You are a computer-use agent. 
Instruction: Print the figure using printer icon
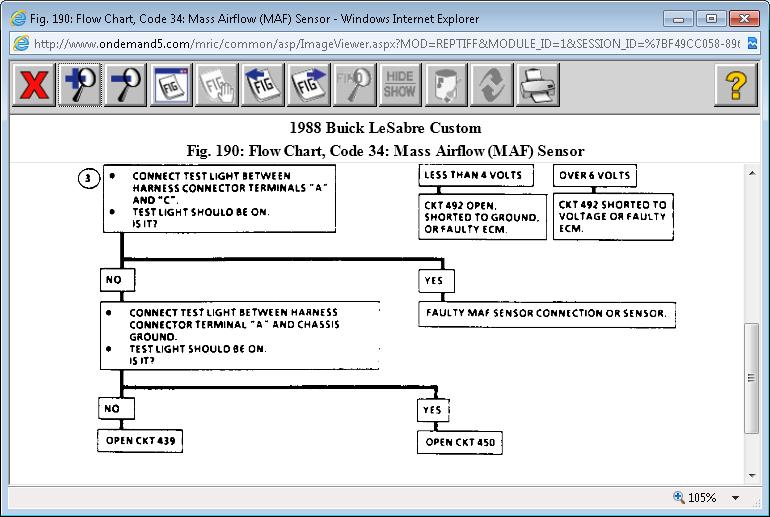[x=537, y=84]
